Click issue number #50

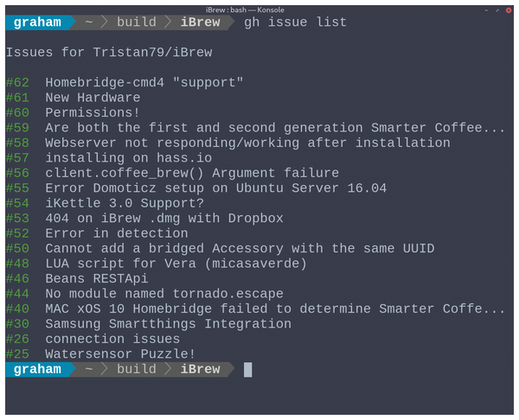17,249
